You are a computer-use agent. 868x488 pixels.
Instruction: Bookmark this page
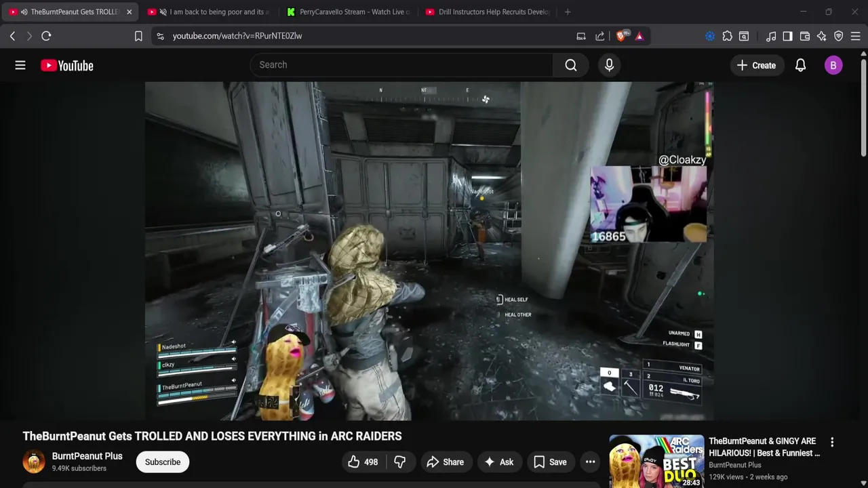[x=138, y=36]
